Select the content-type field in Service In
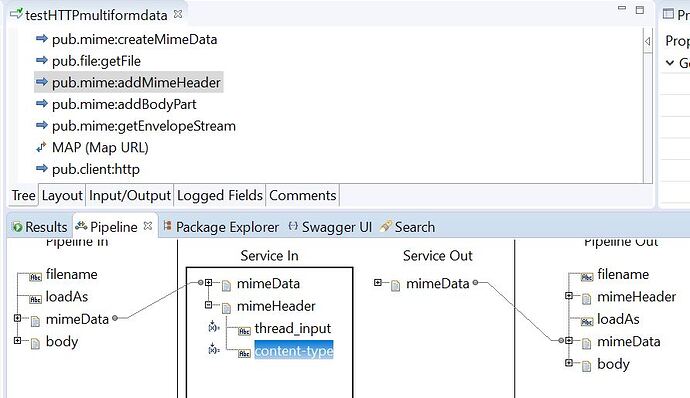690x398 pixels. (294, 351)
